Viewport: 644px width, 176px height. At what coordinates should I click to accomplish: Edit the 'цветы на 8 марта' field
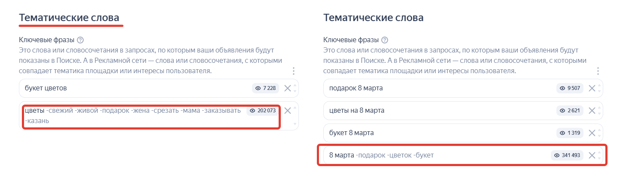(429, 111)
